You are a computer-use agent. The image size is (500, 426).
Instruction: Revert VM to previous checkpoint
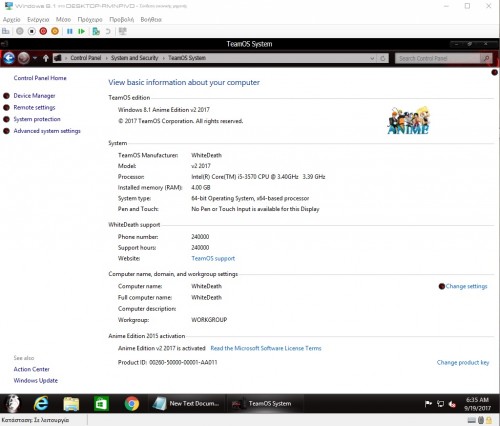point(108,31)
